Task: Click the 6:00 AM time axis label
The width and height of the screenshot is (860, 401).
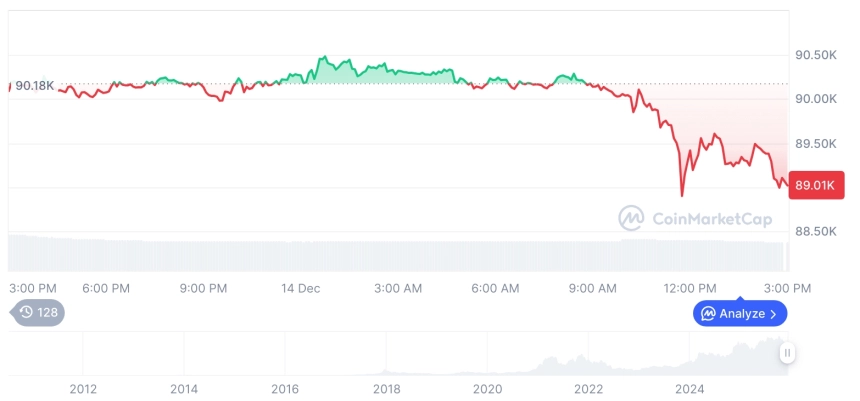Action: 495,288
